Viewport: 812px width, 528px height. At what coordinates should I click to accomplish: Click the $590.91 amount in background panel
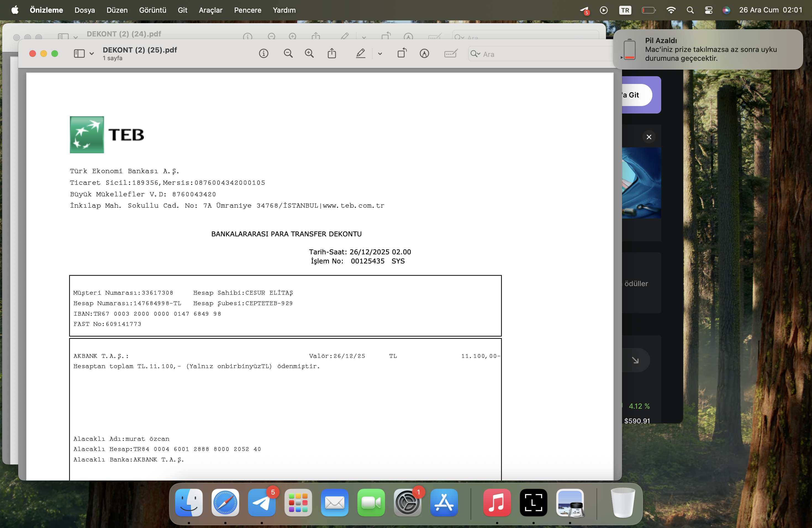(637, 421)
